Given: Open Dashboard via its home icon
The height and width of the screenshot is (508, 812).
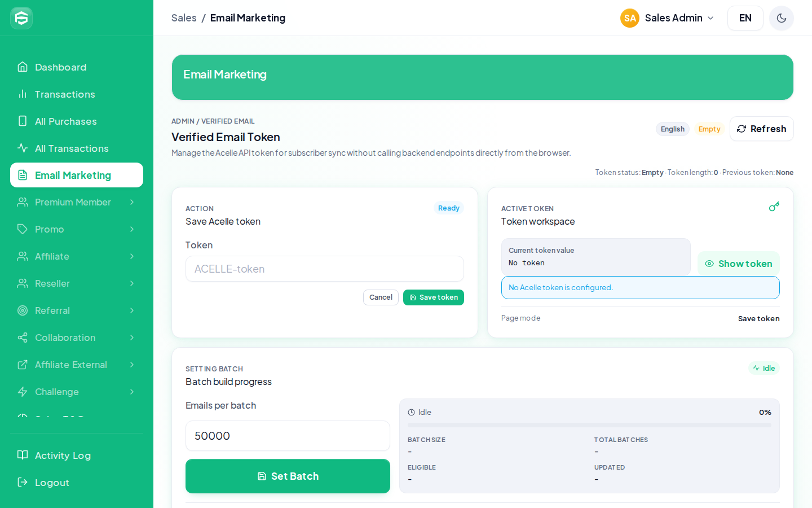Looking at the screenshot, I should point(23,67).
